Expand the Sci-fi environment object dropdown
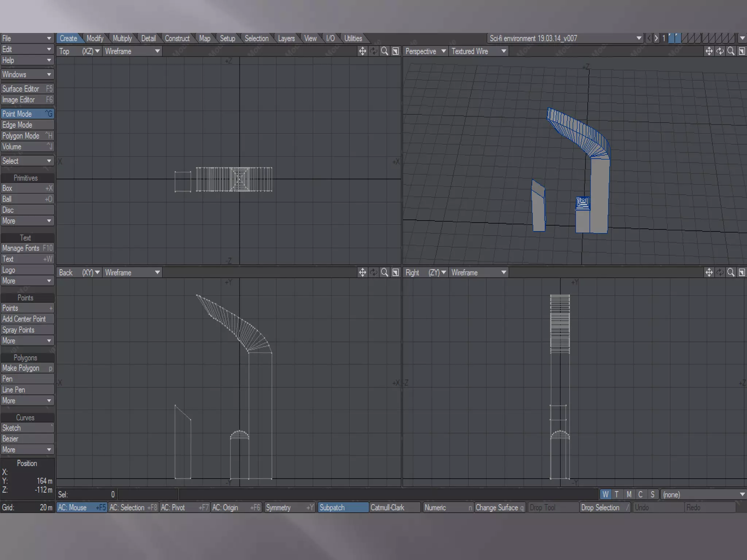Image resolution: width=747 pixels, height=560 pixels. [639, 38]
